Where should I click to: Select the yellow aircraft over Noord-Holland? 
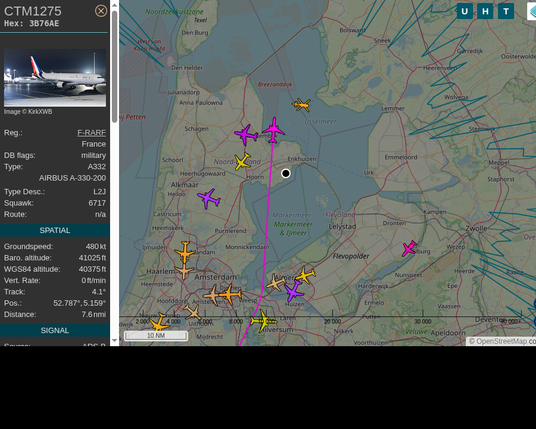point(242,162)
